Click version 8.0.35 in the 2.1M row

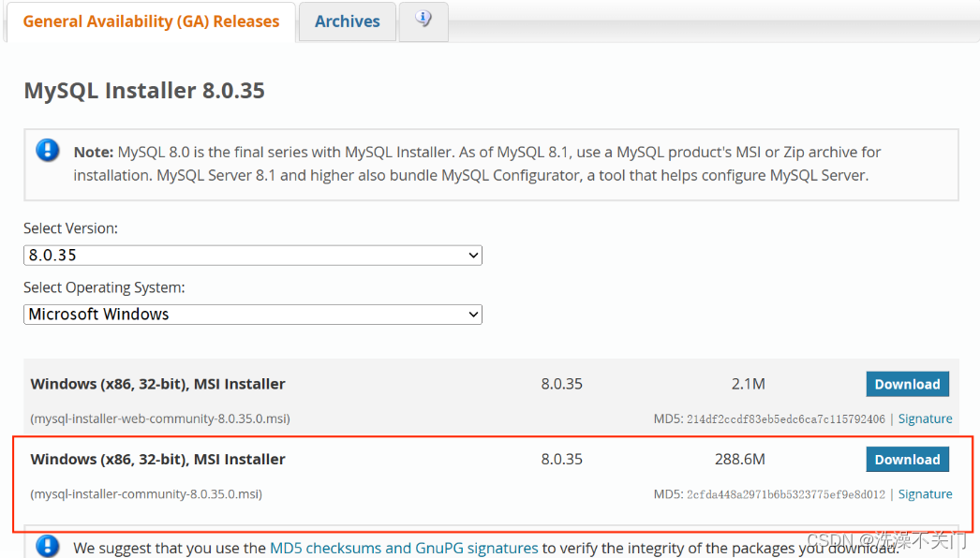(562, 384)
